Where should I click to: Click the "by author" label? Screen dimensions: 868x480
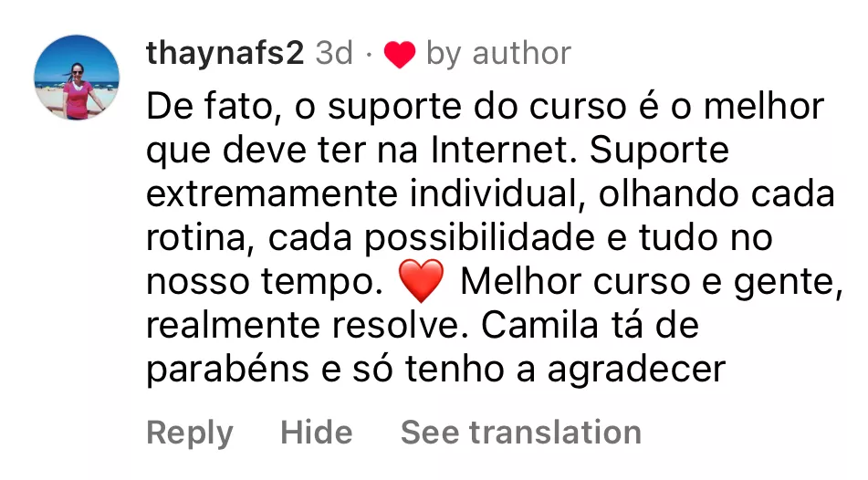[x=498, y=55]
